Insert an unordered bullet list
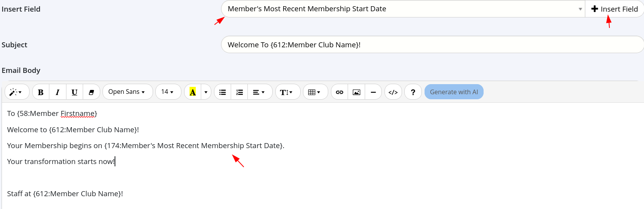Image resolution: width=644 pixels, height=209 pixels. [223, 92]
